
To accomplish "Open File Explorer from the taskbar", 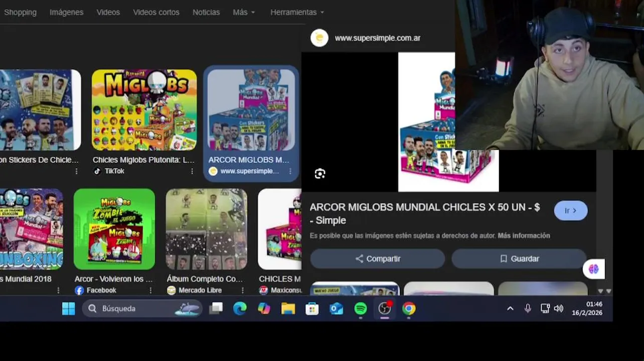I will 288,308.
